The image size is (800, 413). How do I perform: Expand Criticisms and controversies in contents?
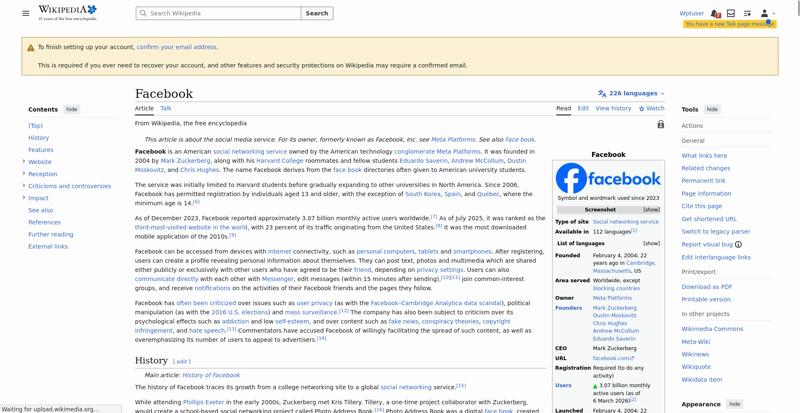coord(23,186)
